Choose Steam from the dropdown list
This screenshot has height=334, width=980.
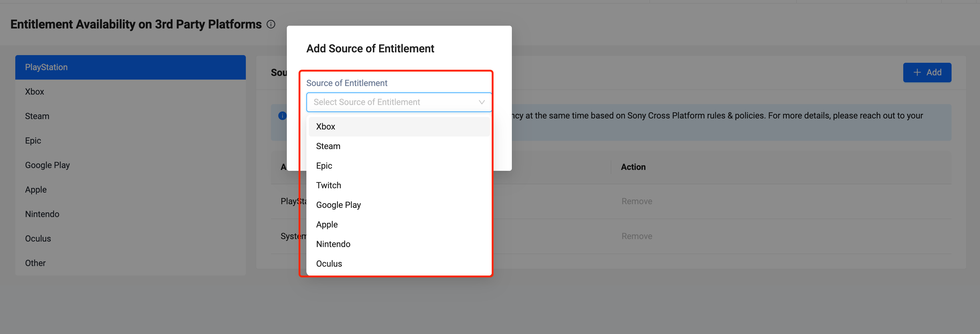coord(399,146)
